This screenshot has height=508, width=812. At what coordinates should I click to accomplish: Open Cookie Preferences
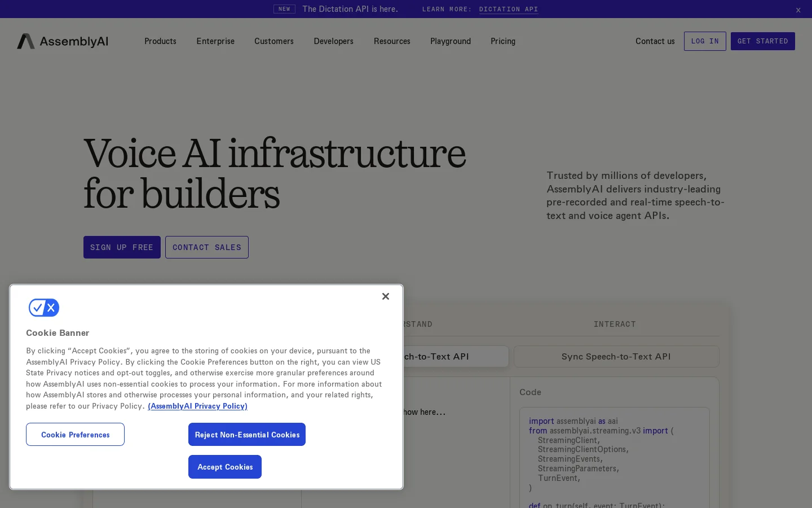[75, 435]
